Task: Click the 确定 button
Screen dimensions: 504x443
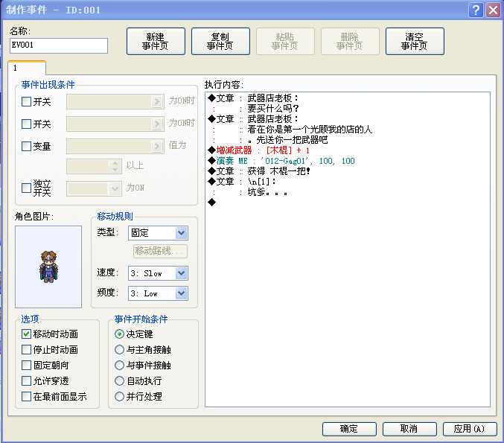Action: [349, 429]
